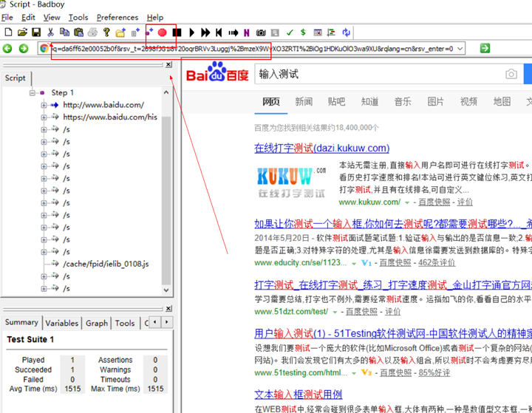Open a script file with folder icon
This screenshot has height=413, width=532.
pos(22,33)
